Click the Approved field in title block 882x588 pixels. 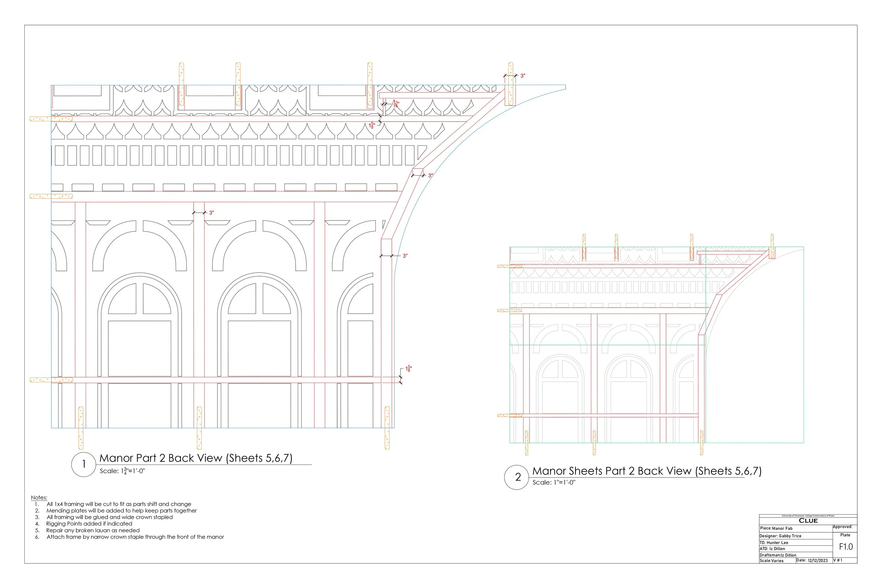(842, 527)
